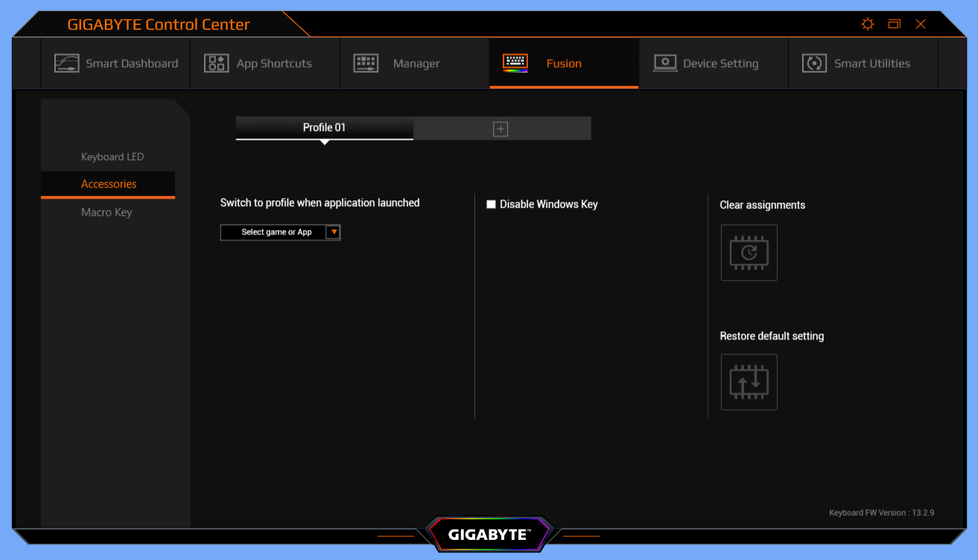Click the Clear assignments icon button
This screenshot has width=978, height=560.
[x=749, y=252]
